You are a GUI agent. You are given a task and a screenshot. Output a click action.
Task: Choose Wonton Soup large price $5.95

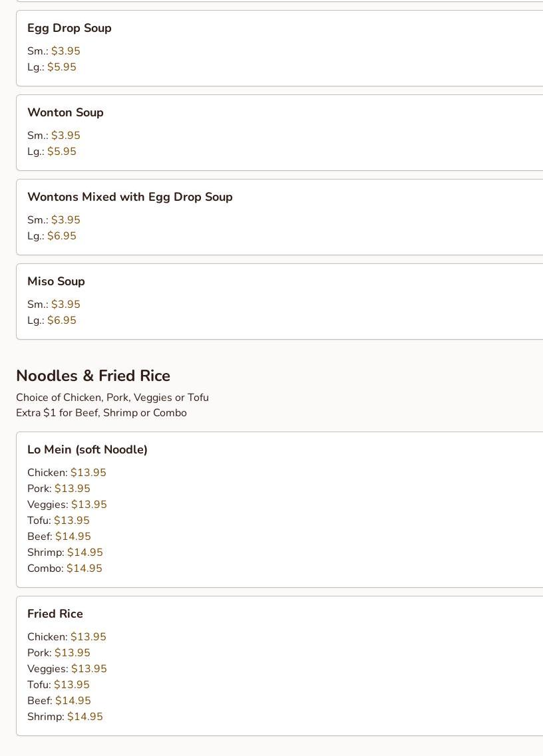pyautogui.click(x=61, y=152)
